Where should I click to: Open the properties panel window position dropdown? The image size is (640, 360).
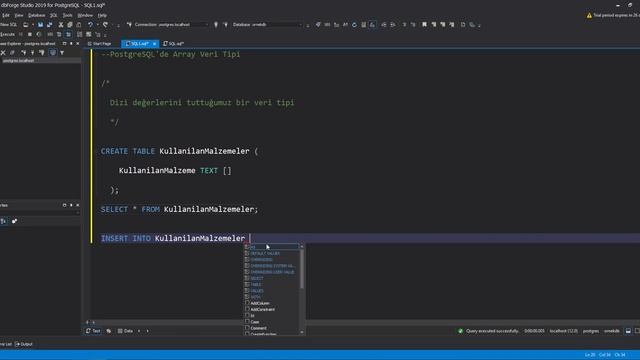pyautogui.click(x=64, y=205)
